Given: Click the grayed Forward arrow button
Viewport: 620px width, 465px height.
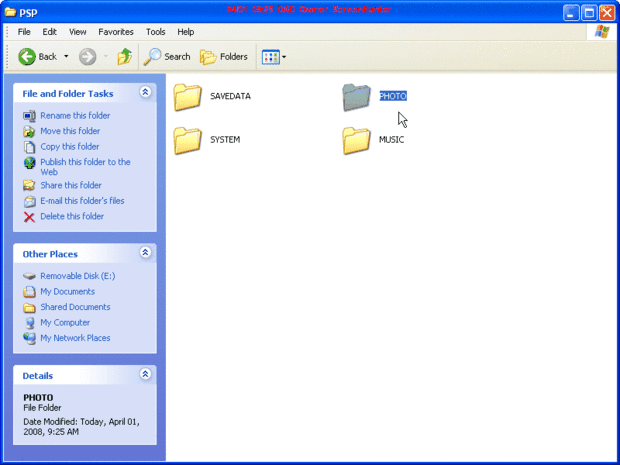Looking at the screenshot, I should pos(87,57).
